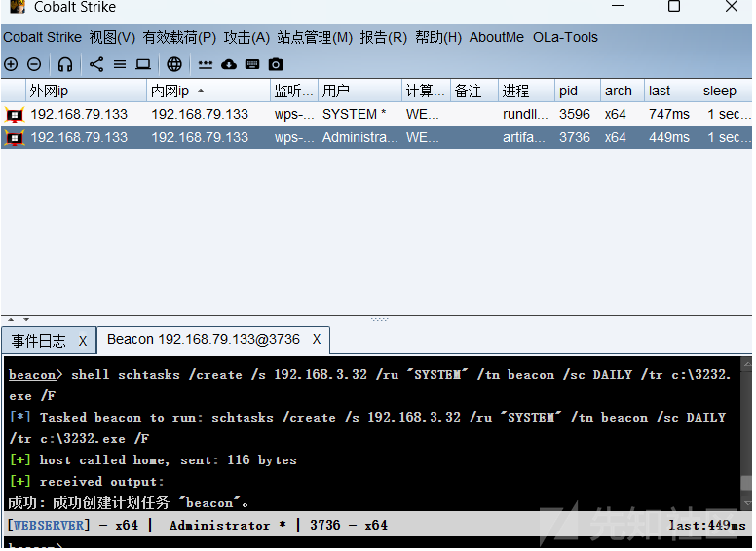Show credentials via password dots icon
Viewport: 756px width, 551px height.
click(x=206, y=64)
